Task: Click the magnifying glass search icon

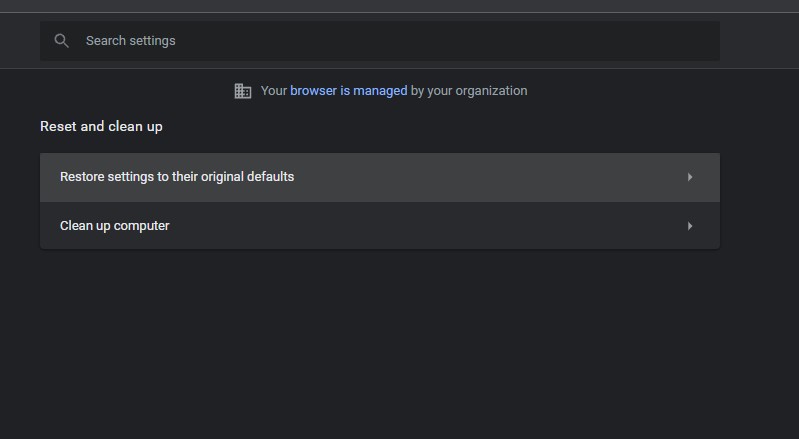Action: coord(62,41)
